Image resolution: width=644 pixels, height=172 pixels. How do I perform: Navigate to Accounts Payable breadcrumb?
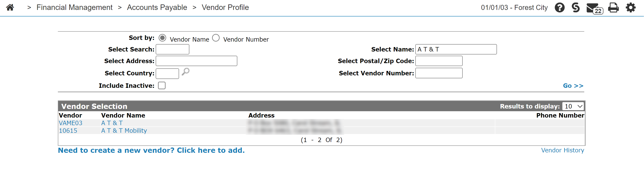point(157,8)
